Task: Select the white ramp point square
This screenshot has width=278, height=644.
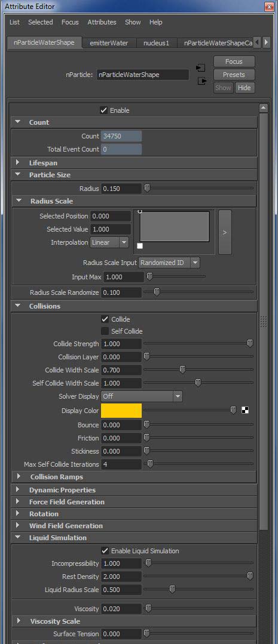Action: pos(140,246)
